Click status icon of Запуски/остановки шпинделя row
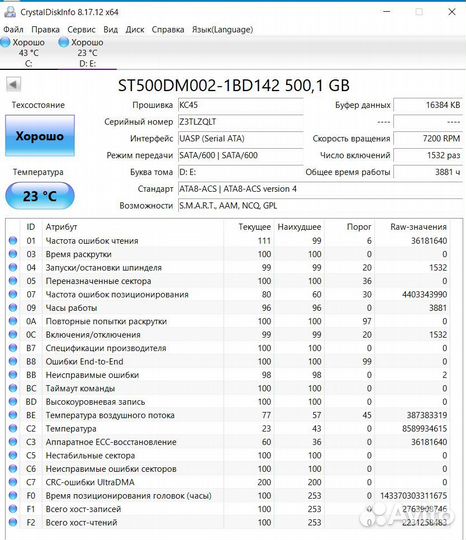466x540 pixels. pos(13,268)
